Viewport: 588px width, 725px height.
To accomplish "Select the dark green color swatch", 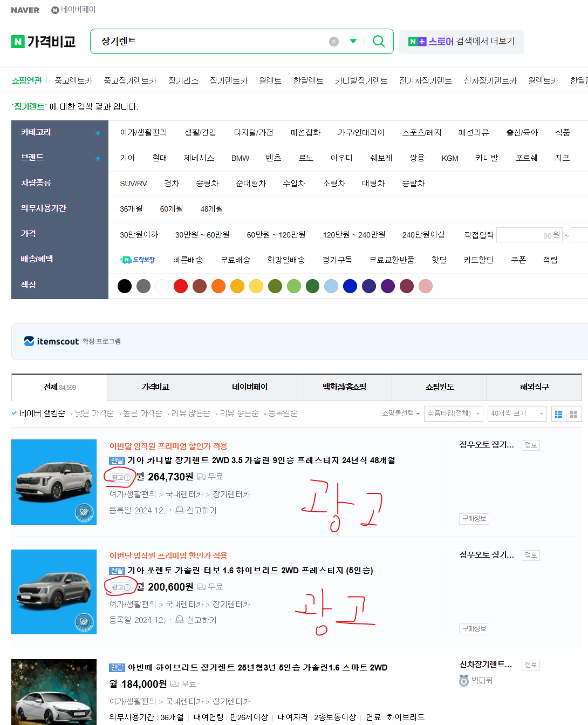I will [x=312, y=286].
